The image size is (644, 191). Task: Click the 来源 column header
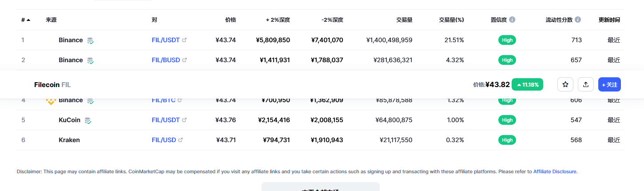[51, 20]
